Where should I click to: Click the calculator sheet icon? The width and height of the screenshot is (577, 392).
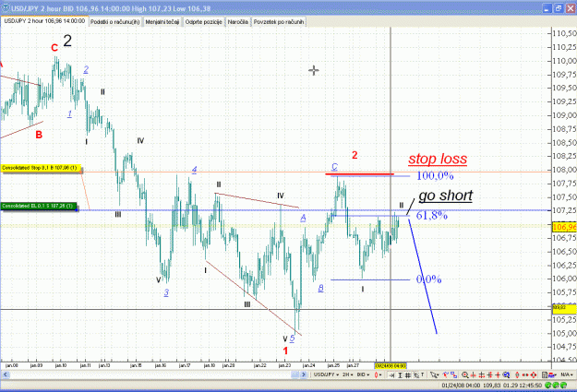[545, 375]
